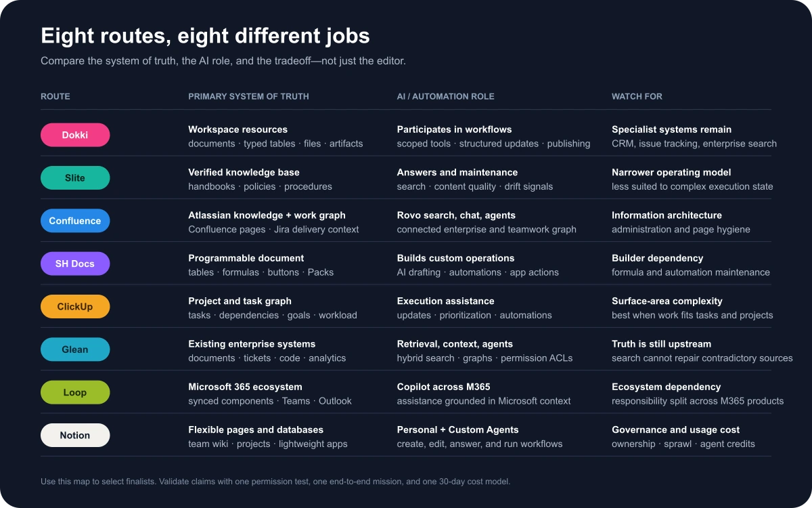The image size is (812, 508).
Task: Click the footer note about selecting finalists
Action: tap(275, 482)
